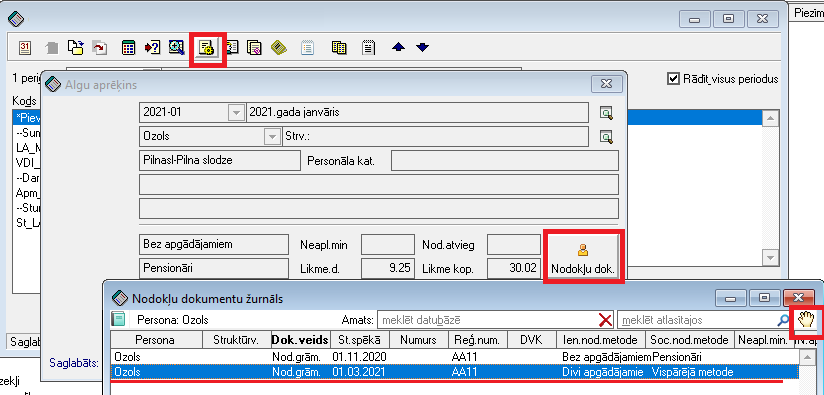Click the 2021.gada janvāris description field

click(x=417, y=112)
